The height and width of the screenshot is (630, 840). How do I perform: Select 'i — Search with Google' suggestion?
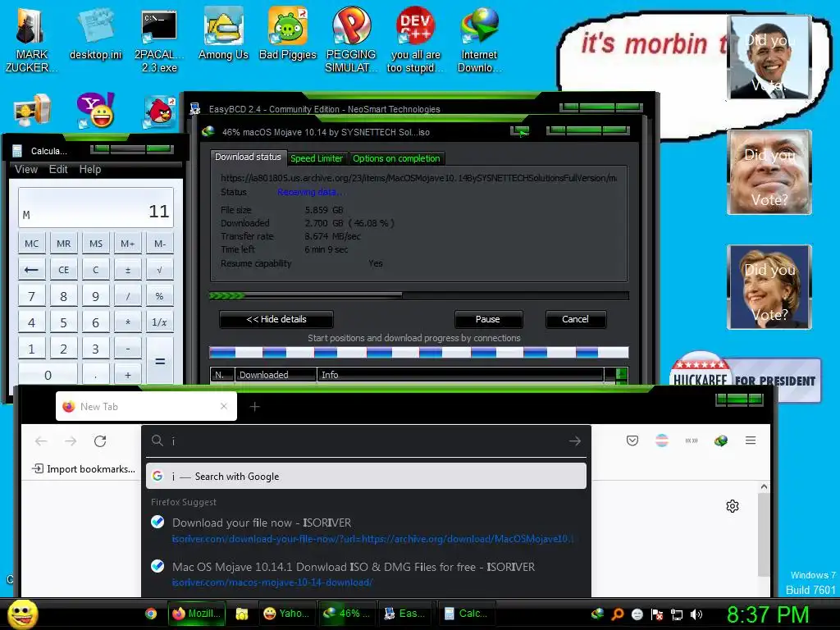click(366, 477)
